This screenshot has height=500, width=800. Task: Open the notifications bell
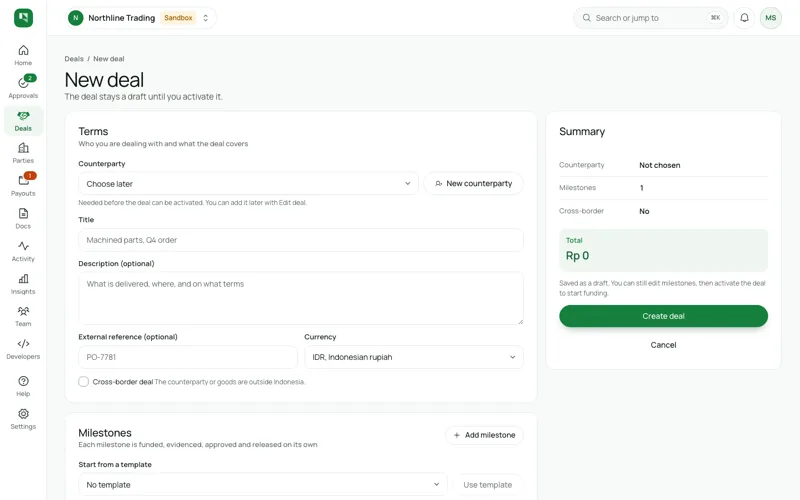[x=744, y=18]
